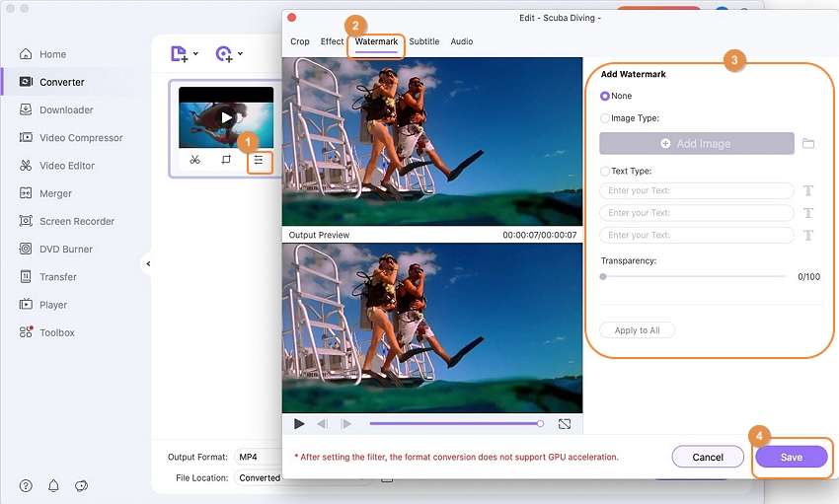This screenshot has height=504, width=839.
Task: Open File Location Converted dropdown
Action: 259,477
